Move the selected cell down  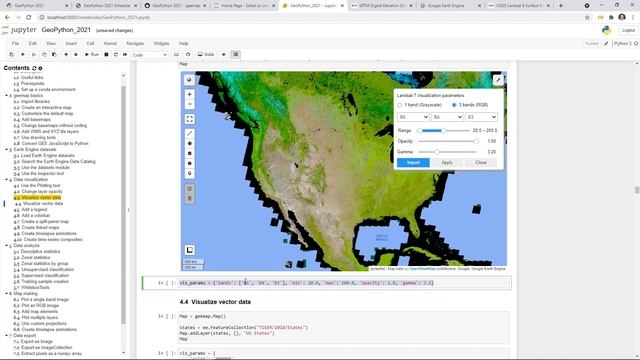(x=76, y=54)
